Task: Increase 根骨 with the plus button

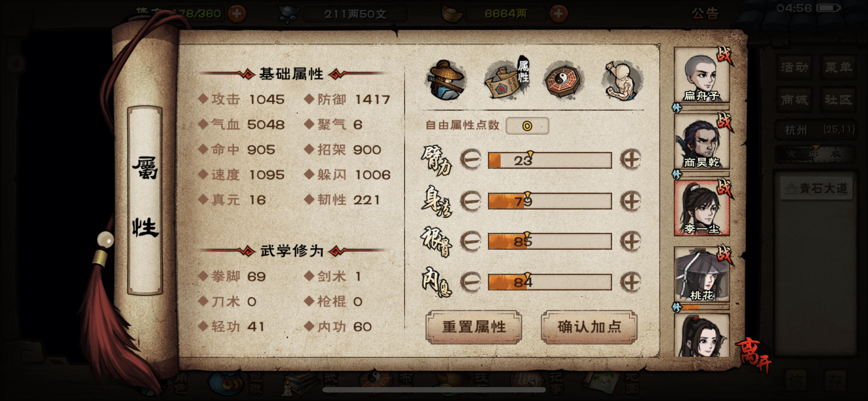Action: click(631, 241)
